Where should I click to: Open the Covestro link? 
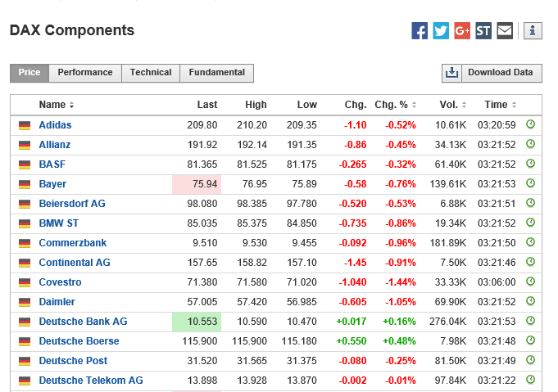60,282
